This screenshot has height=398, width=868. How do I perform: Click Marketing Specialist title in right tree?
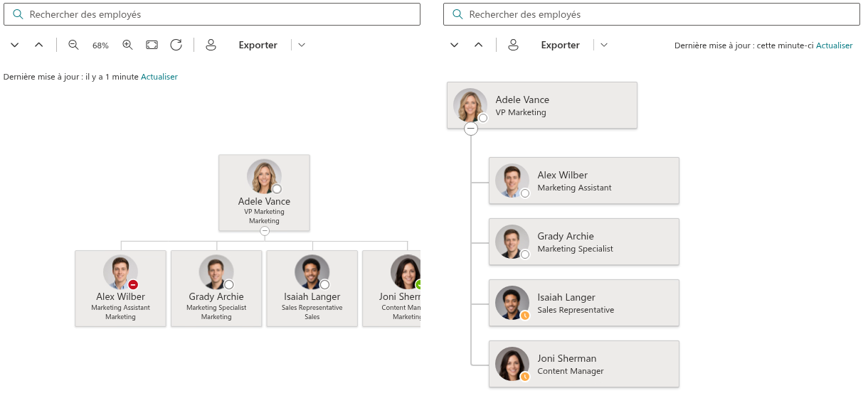tap(575, 249)
